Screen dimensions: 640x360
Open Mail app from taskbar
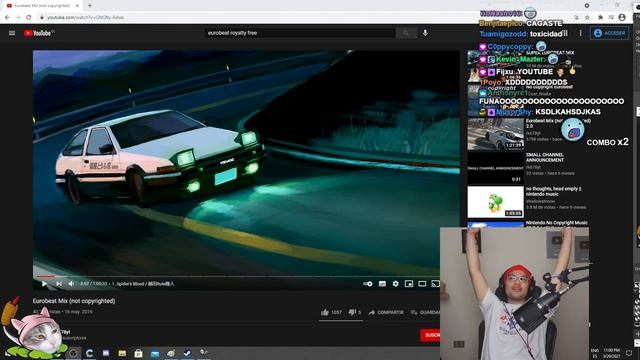(155, 353)
